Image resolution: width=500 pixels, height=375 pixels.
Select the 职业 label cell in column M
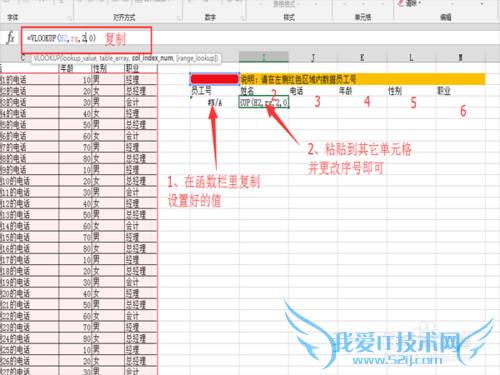(461, 90)
